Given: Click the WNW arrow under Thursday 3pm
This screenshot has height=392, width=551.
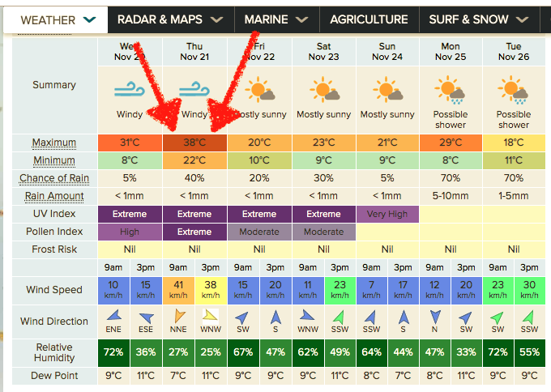Looking at the screenshot, I should pyautogui.click(x=211, y=316).
